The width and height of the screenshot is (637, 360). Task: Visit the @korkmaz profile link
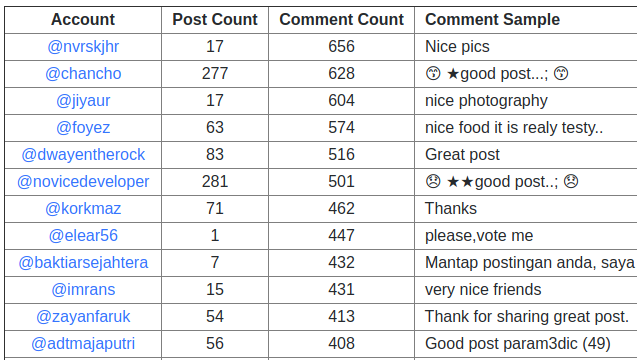(83, 208)
